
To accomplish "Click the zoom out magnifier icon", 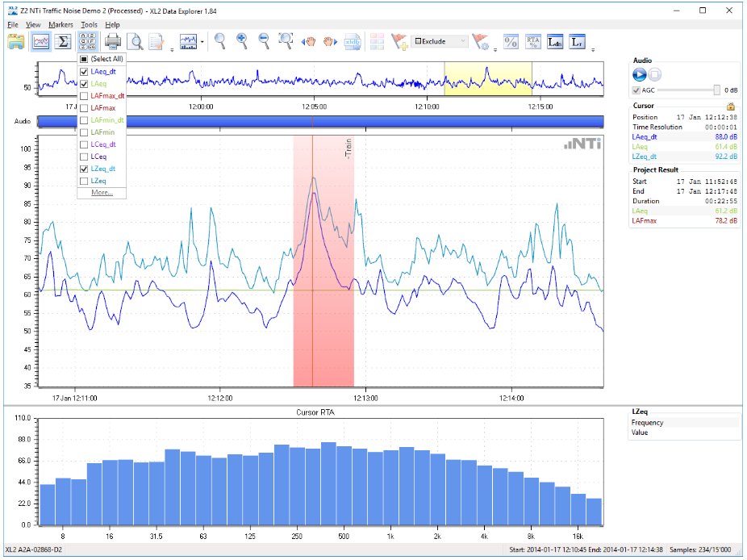I will point(264,41).
